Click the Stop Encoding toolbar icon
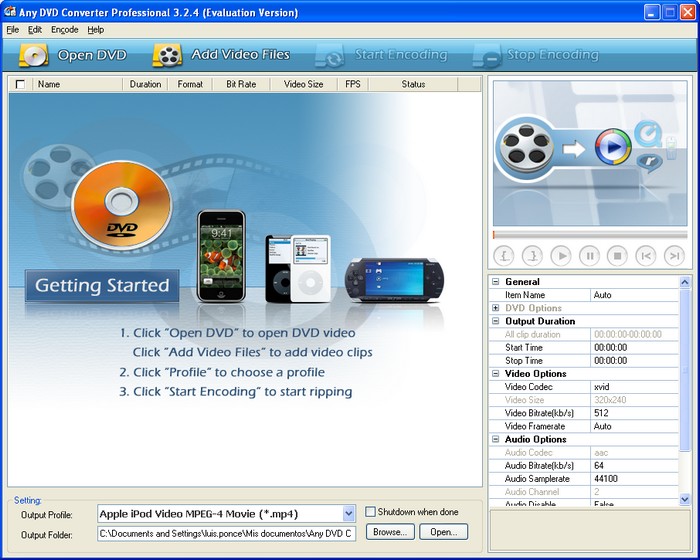 [487, 56]
